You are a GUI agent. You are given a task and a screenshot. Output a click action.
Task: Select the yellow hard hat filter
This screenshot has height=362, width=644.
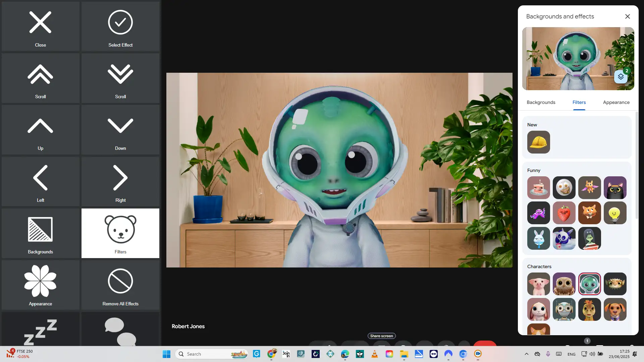[538, 142]
